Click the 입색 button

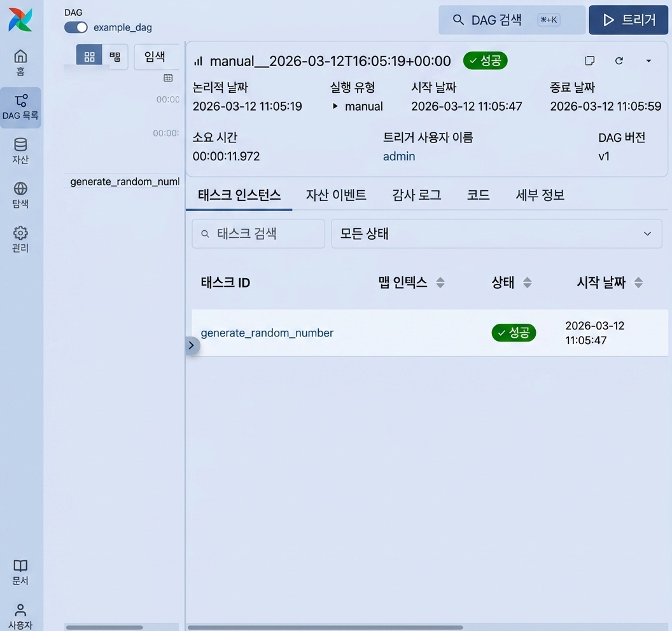[x=155, y=57]
